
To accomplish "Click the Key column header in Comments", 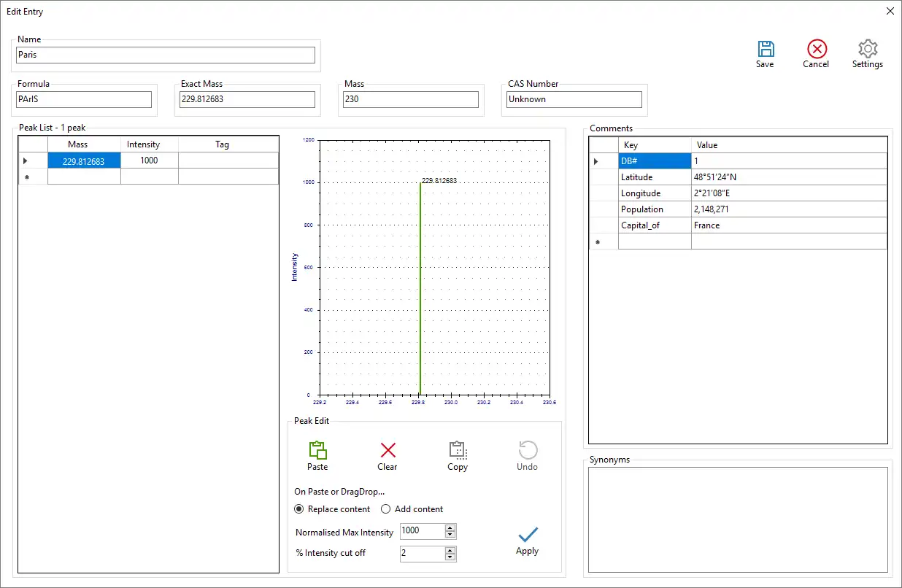I will pyautogui.click(x=655, y=145).
